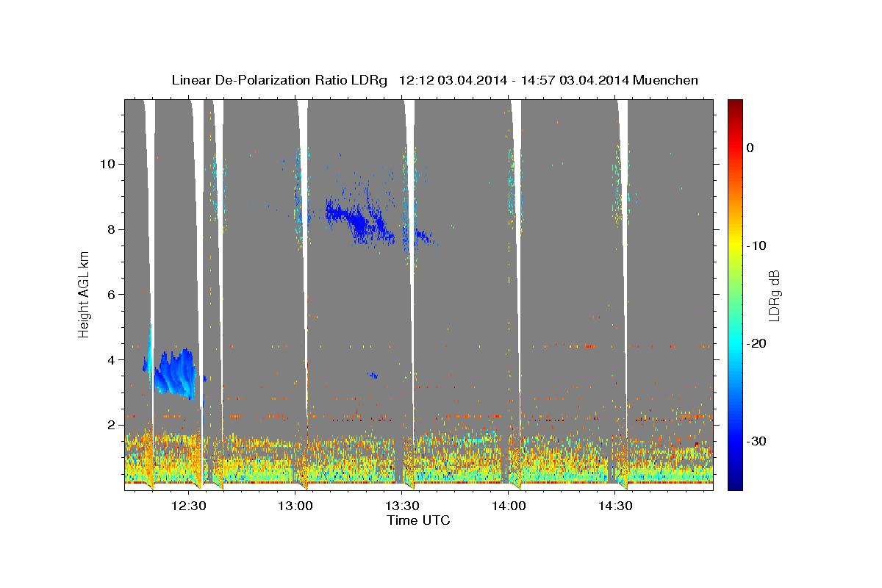Click the blue cloud layer near 4 km
The width and height of the screenshot is (882, 588).
[173, 373]
